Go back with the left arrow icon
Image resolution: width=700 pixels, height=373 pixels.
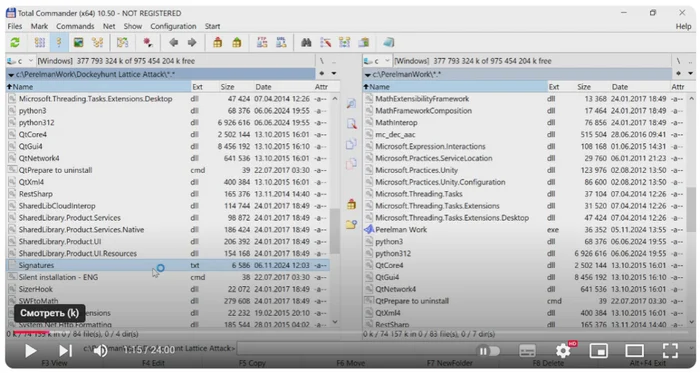(x=174, y=42)
